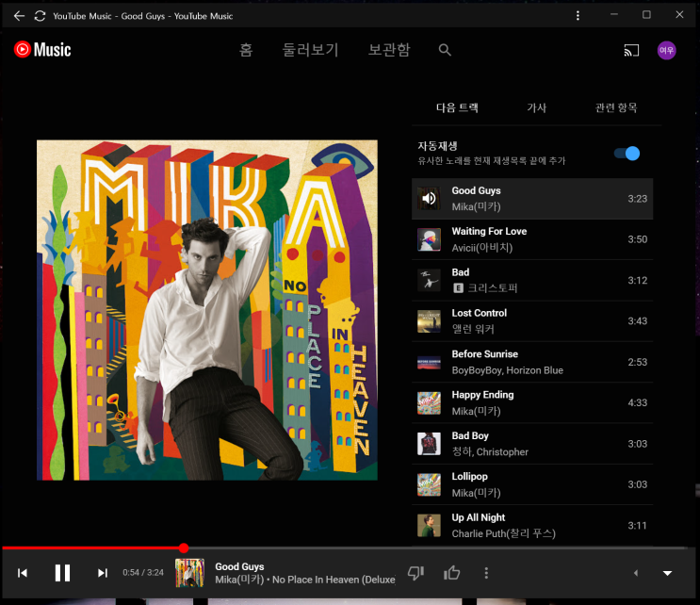Select the Up All Night title
Viewport: 700px width, 605px height.
478,517
